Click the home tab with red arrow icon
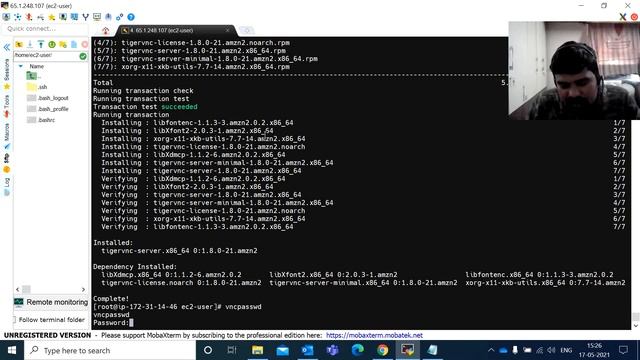The image size is (640, 360). pyautogui.click(x=106, y=30)
